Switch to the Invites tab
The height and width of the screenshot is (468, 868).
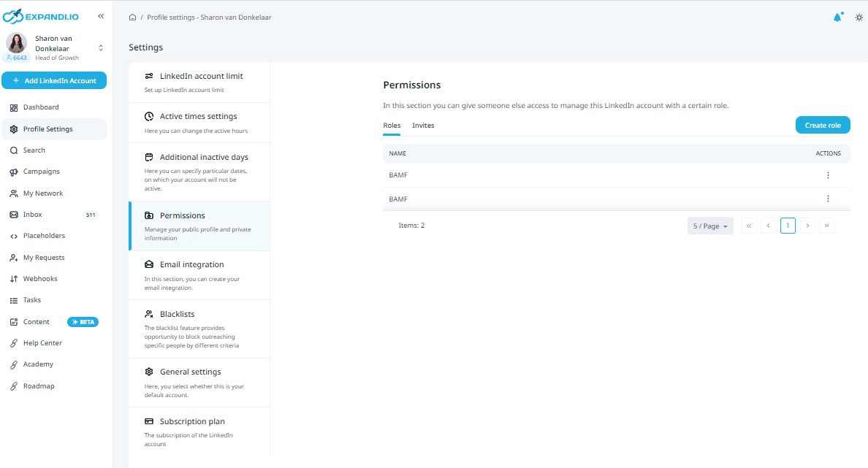tap(423, 125)
